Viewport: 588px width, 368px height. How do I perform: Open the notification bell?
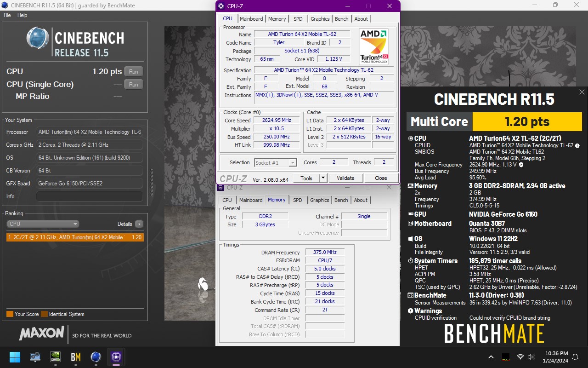[x=575, y=357]
